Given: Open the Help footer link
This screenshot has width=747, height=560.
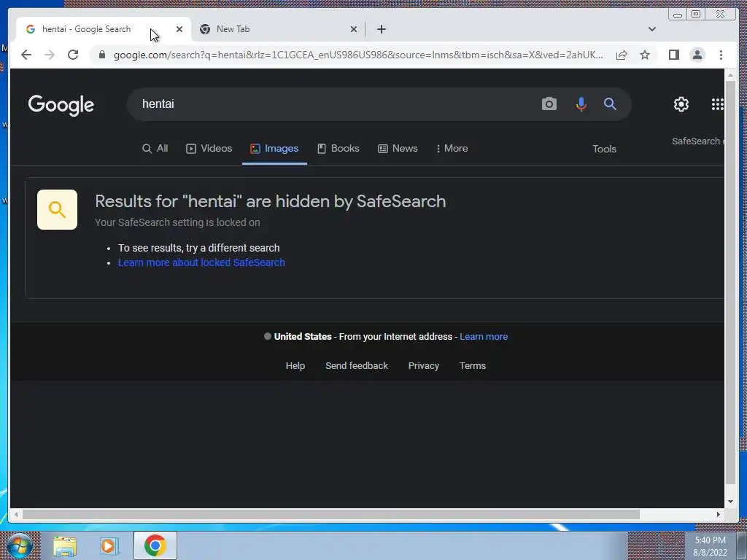Looking at the screenshot, I should (x=295, y=366).
